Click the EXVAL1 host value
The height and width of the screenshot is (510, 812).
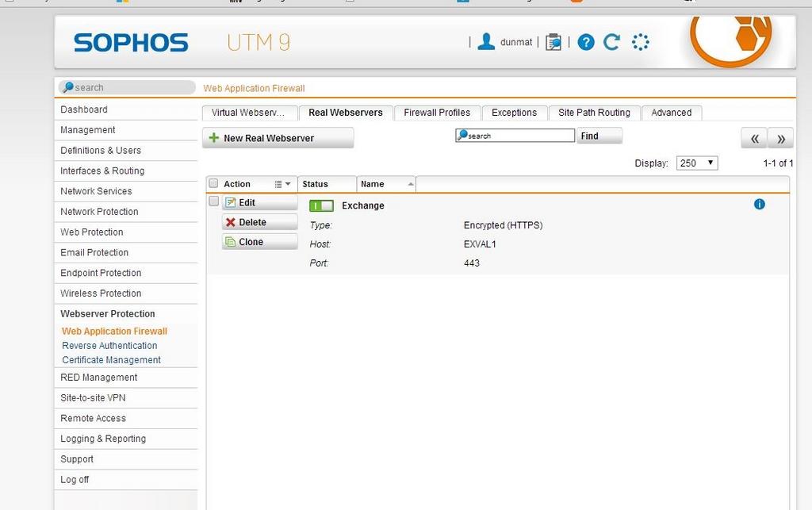tap(480, 244)
